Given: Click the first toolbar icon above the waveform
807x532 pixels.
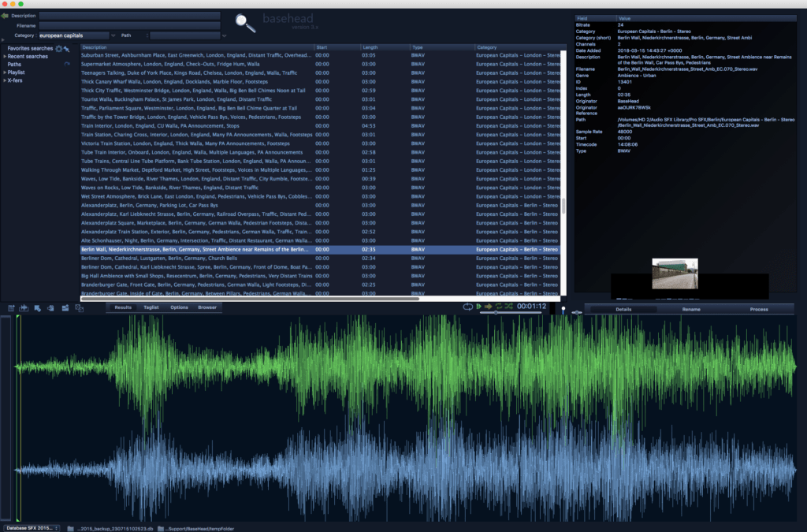Looking at the screenshot, I should (x=12, y=307).
